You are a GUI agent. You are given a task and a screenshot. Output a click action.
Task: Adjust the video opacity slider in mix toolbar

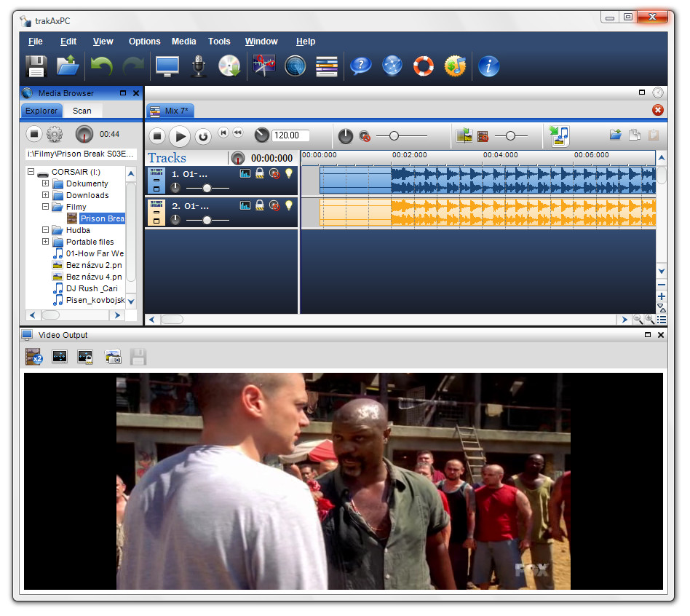point(512,136)
